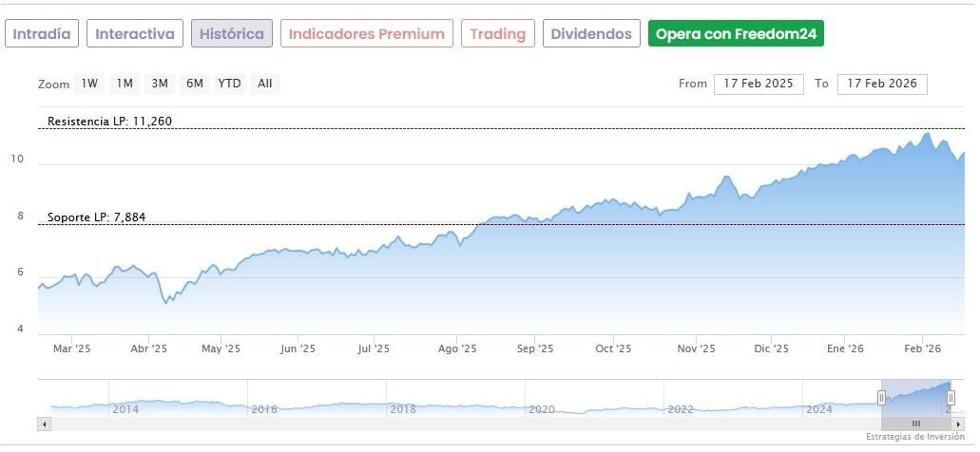Screen dimensions: 980x452
Task: Zoom chart to YTD
Action: (x=229, y=84)
